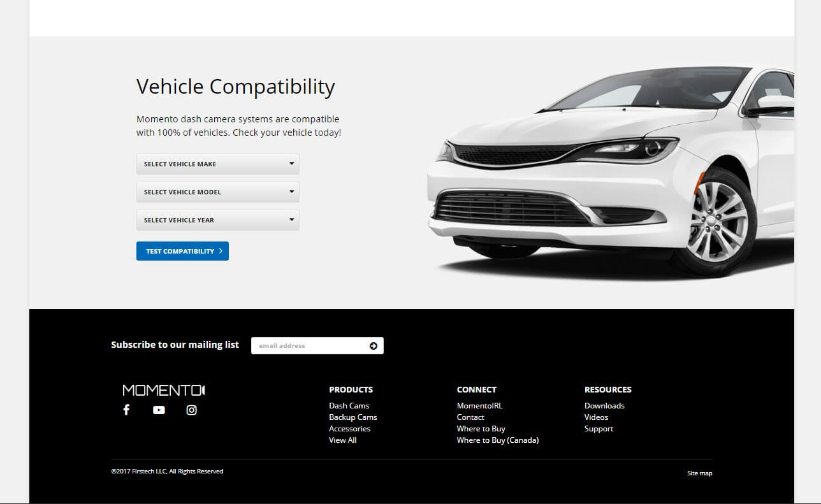Open the Site map link
The image size is (821, 504).
click(699, 473)
